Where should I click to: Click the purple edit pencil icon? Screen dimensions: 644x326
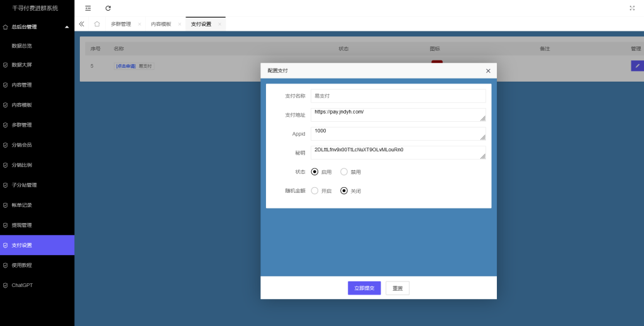coord(636,65)
